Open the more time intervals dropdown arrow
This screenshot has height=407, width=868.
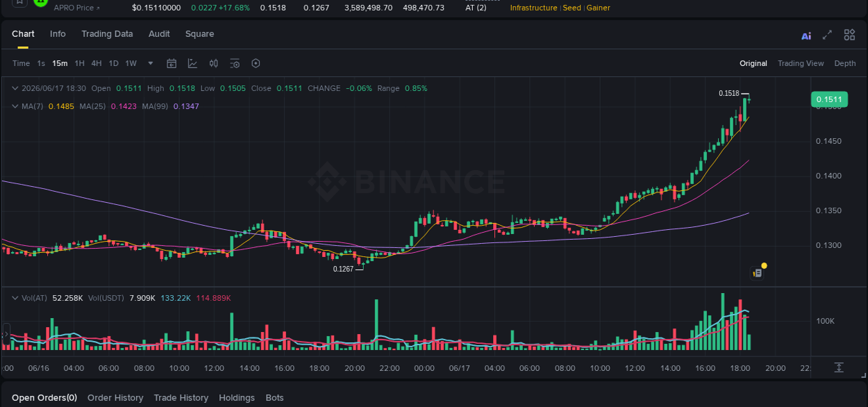[151, 63]
